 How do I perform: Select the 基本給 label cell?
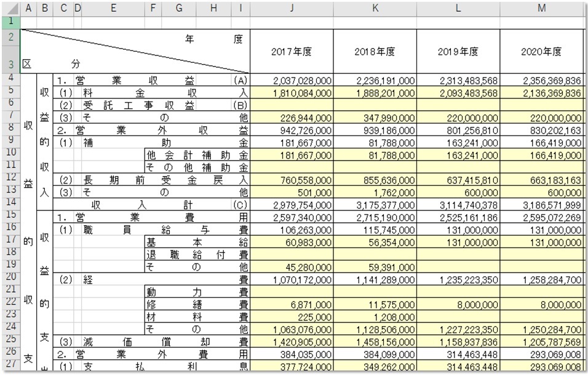tap(197, 242)
